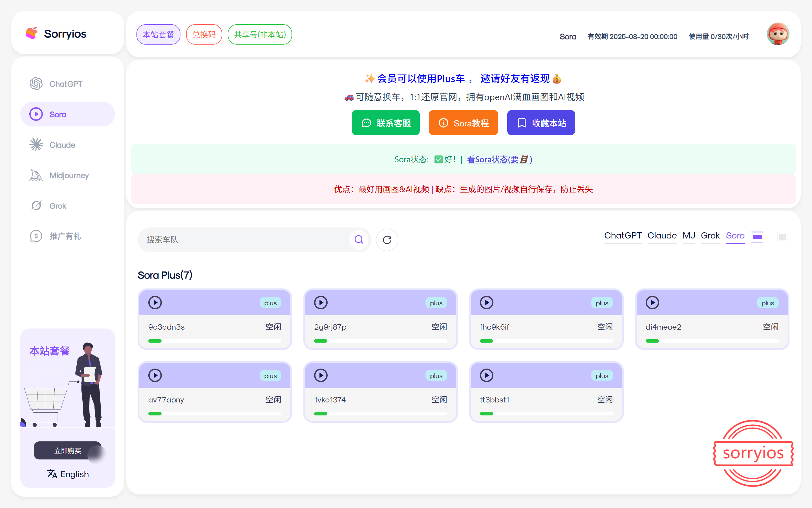Open the Sora教程 tutorial button
The image size is (812, 508).
click(464, 123)
